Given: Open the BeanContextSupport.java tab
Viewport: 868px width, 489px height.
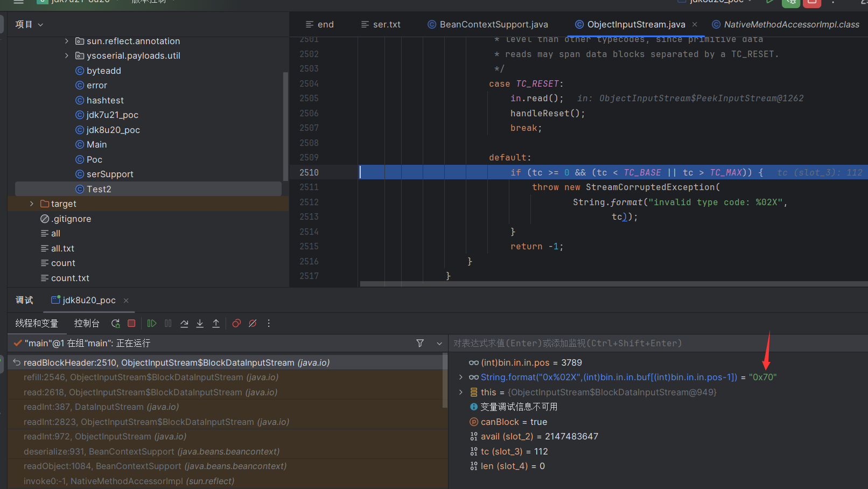Looking at the screenshot, I should point(488,24).
